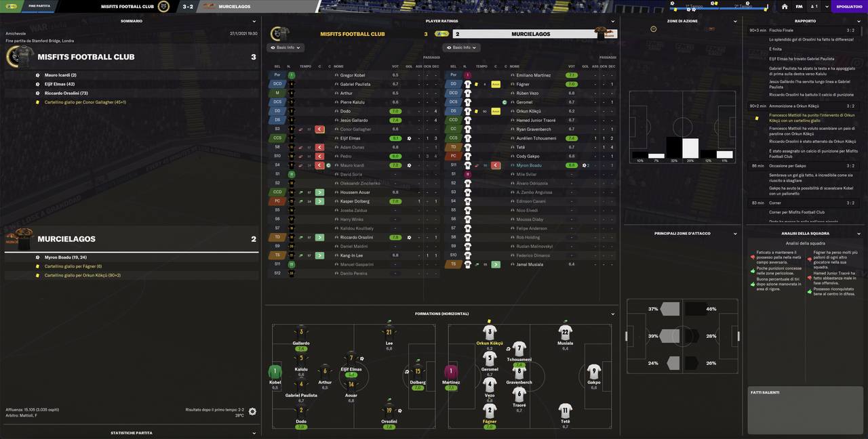
Task: Click the home icon in the top bar
Action: click(x=785, y=6)
